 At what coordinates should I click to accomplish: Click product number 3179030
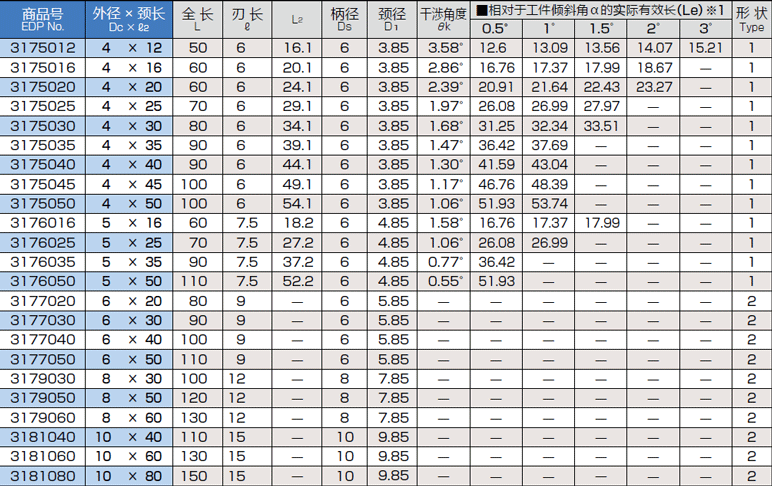pyautogui.click(x=43, y=379)
